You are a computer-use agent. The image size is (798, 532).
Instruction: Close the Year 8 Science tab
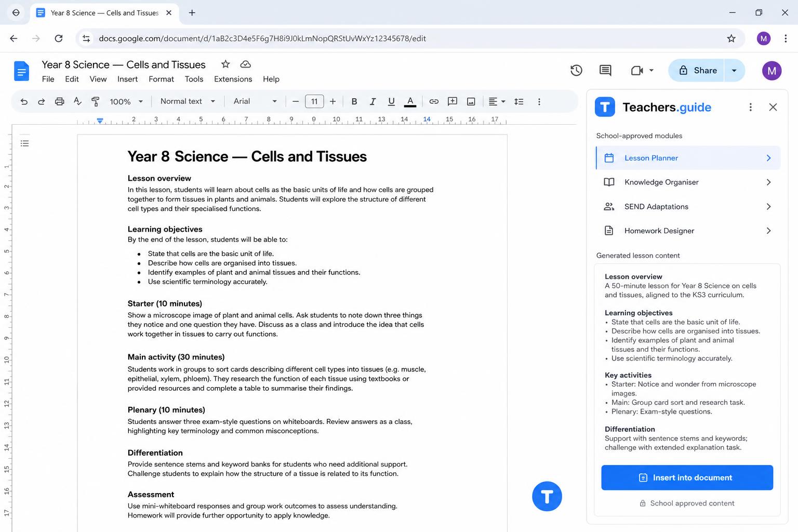pos(169,12)
